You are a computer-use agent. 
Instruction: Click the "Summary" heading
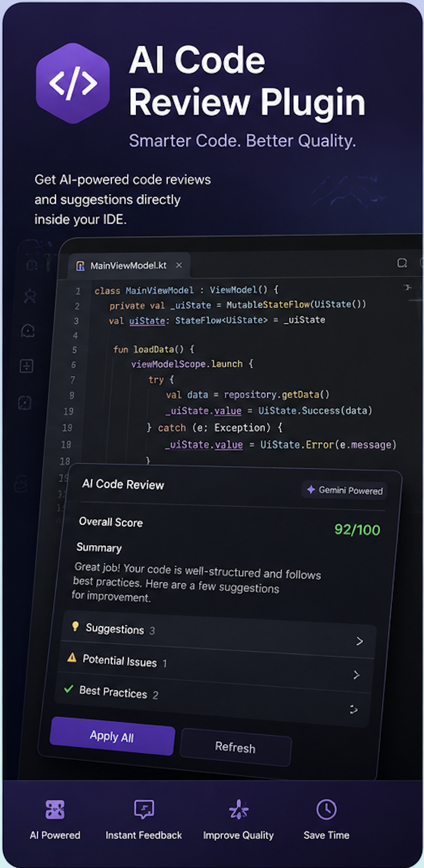[99, 547]
